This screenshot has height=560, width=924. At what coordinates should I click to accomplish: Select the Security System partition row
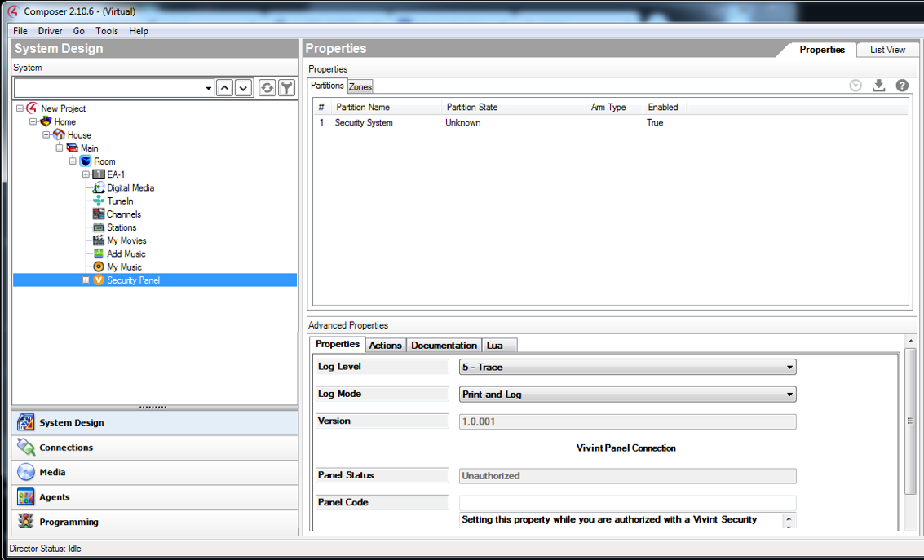pos(364,123)
